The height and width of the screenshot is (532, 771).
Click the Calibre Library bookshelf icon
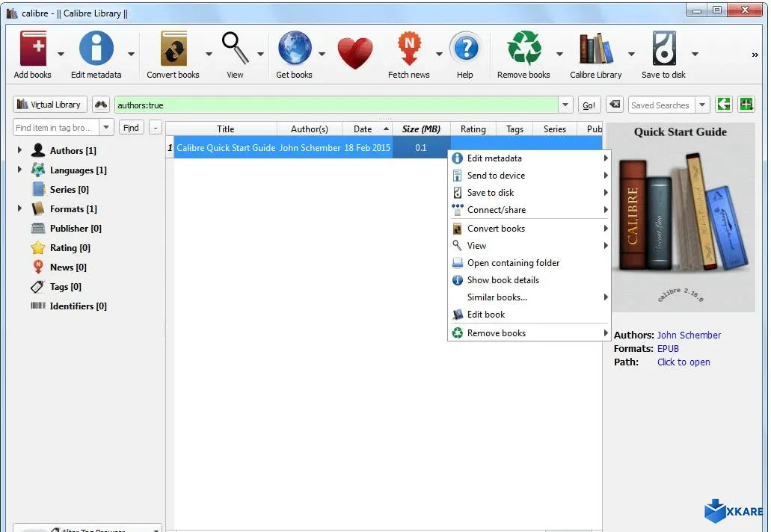tap(596, 48)
